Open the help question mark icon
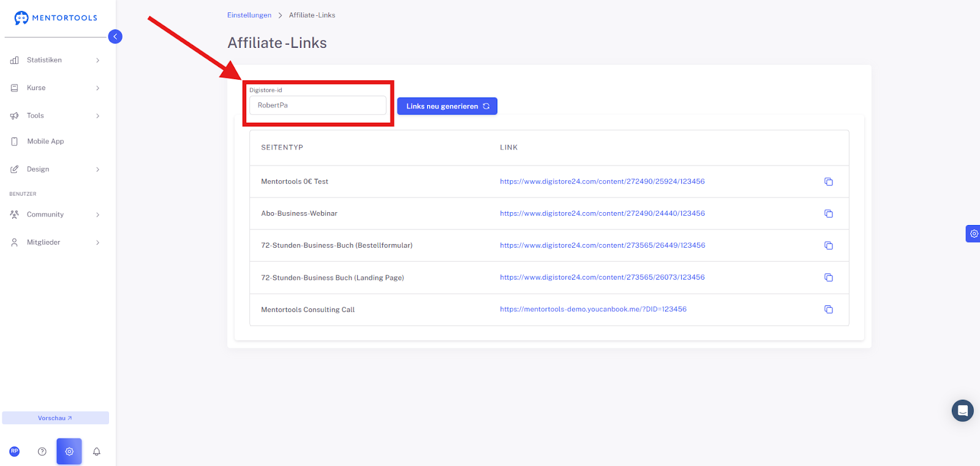This screenshot has height=466, width=980. [42, 451]
